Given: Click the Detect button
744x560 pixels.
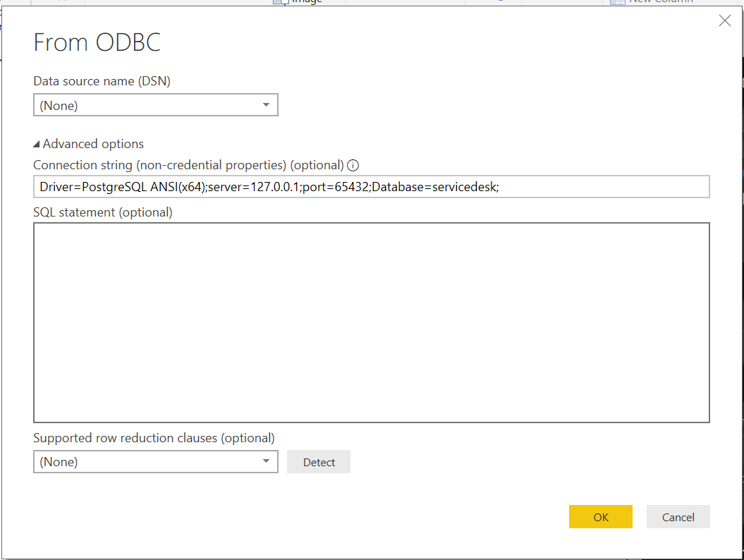Looking at the screenshot, I should tap(319, 462).
